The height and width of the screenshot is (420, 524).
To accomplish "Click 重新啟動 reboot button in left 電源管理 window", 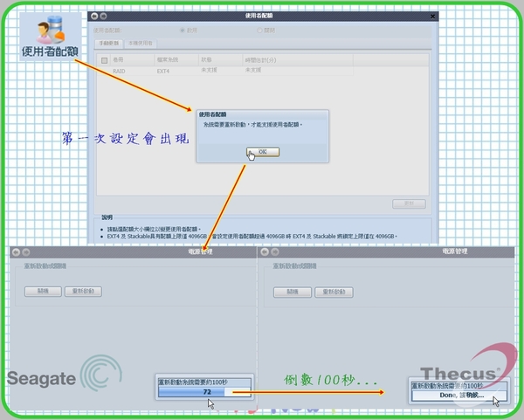I will tap(83, 292).
